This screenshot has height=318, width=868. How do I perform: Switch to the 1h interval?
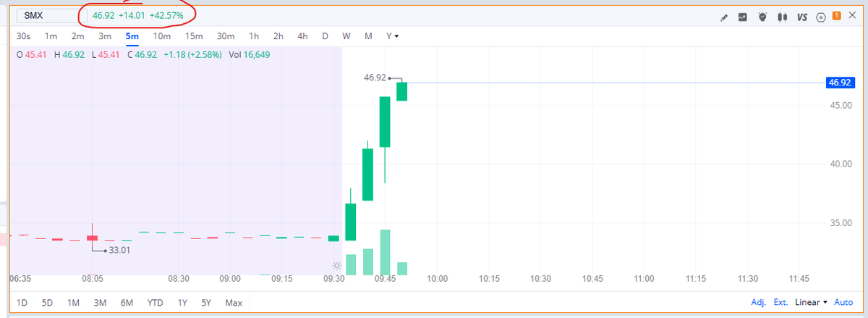click(254, 35)
